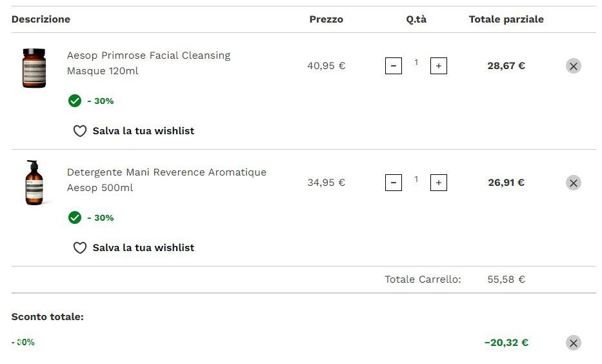Click green checkmark under Detergente Mani
Screen dimensions: 602x364
click(x=74, y=217)
